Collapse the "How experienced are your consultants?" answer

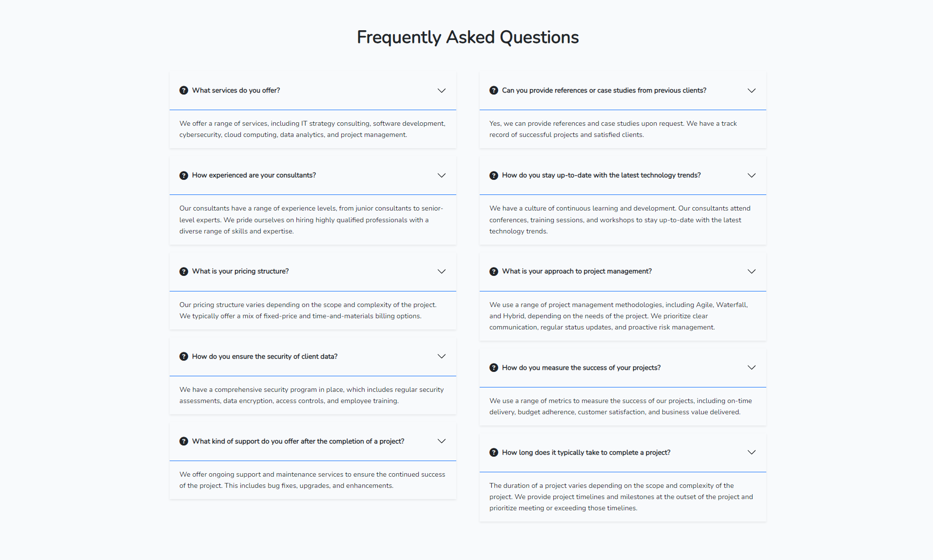pos(442,175)
